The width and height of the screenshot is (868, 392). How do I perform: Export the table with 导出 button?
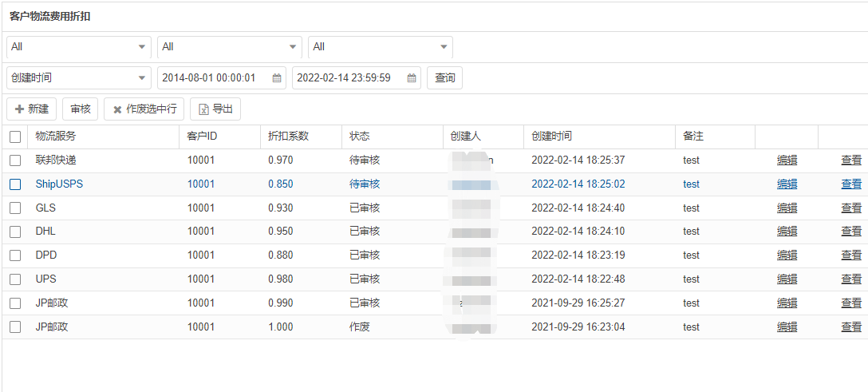[215, 109]
